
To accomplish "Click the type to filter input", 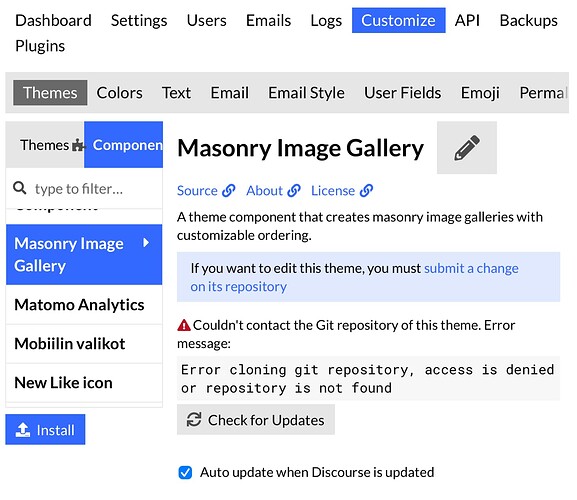I will (x=84, y=188).
